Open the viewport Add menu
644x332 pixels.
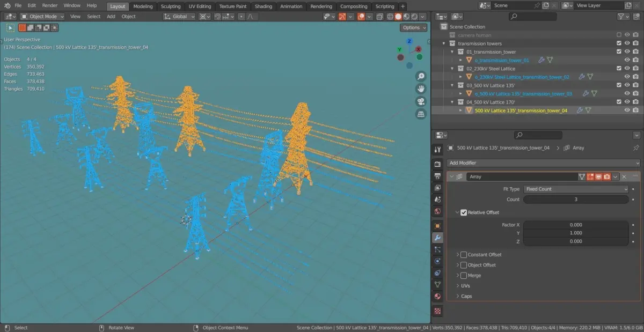tap(111, 17)
